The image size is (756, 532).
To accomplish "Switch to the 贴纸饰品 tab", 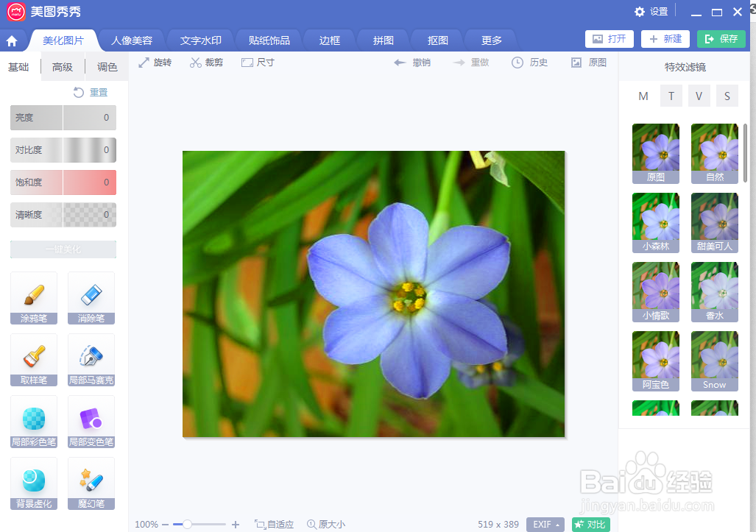I will tap(269, 40).
